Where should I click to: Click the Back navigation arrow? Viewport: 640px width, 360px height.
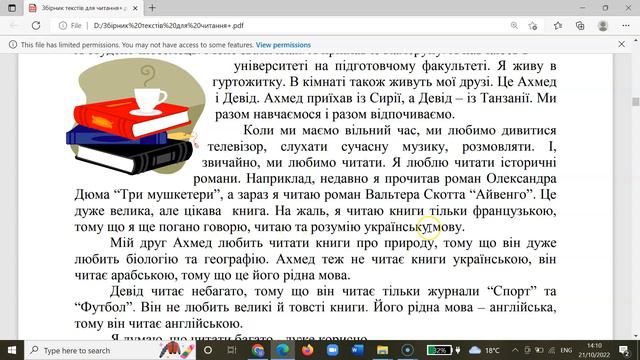13,25
